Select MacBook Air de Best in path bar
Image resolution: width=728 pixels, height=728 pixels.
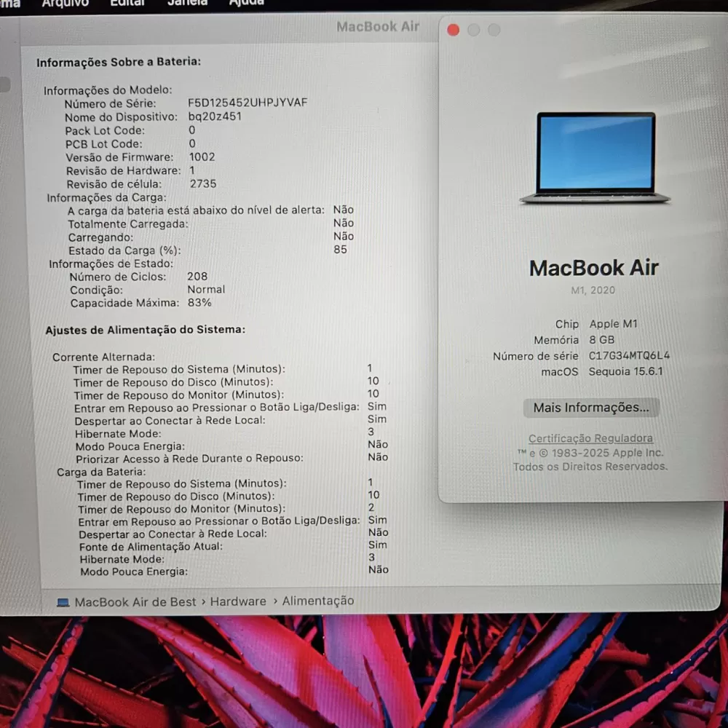point(135,602)
